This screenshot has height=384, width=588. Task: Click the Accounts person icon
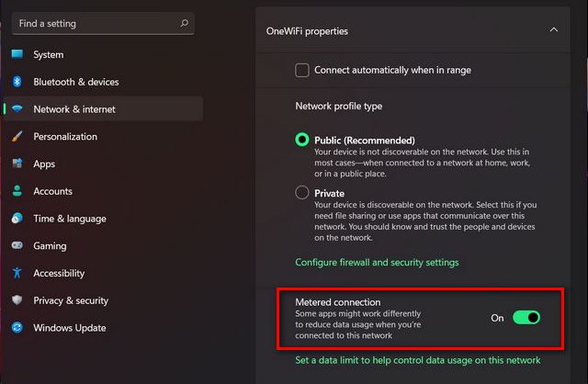click(x=17, y=191)
